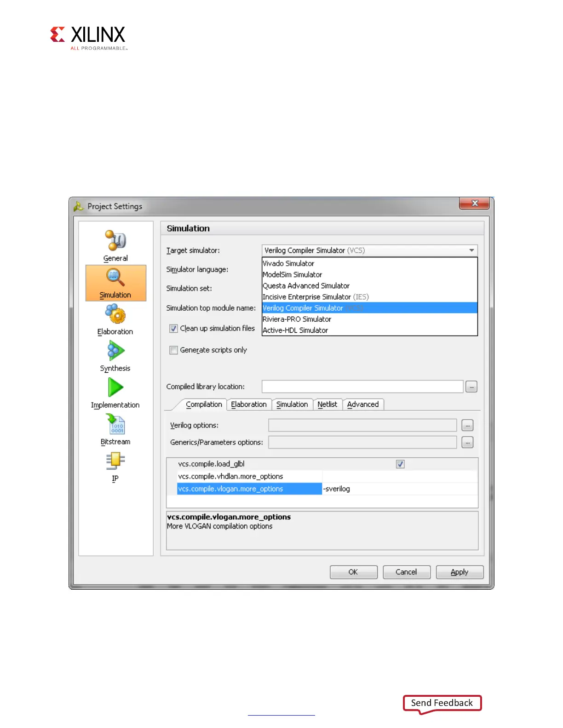Click the OK button
The width and height of the screenshot is (563, 728).
tap(354, 572)
